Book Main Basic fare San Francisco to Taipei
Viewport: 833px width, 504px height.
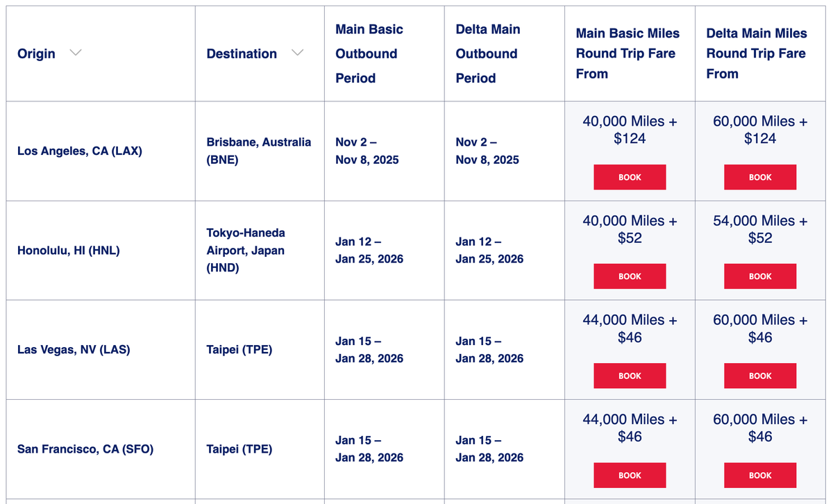tap(630, 476)
